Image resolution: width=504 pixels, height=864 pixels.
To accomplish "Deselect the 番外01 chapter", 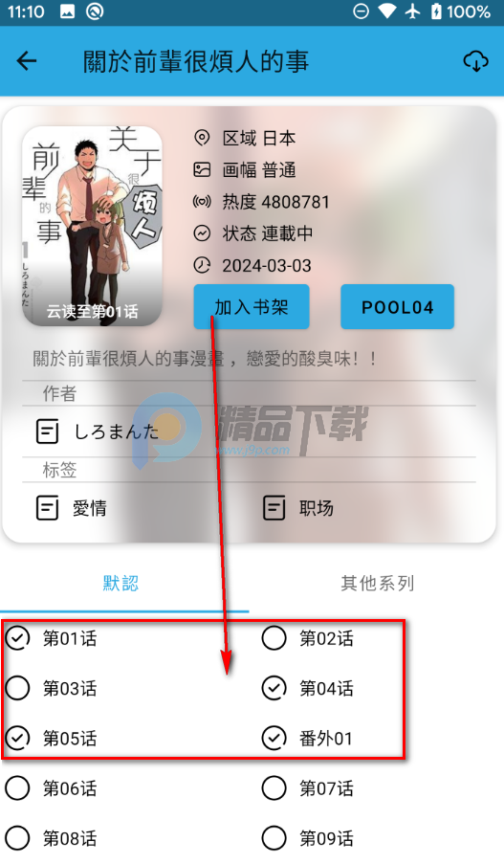I will pyautogui.click(x=274, y=739).
